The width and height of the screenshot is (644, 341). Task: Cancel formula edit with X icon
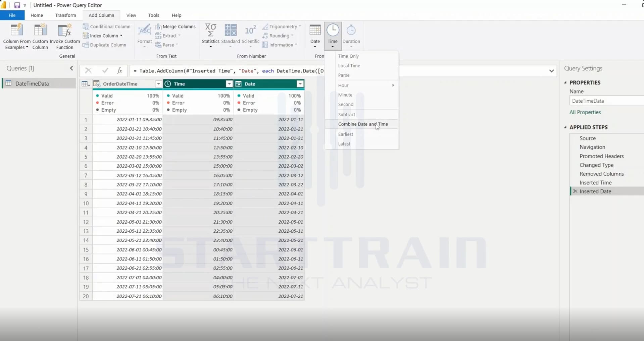[x=88, y=70]
